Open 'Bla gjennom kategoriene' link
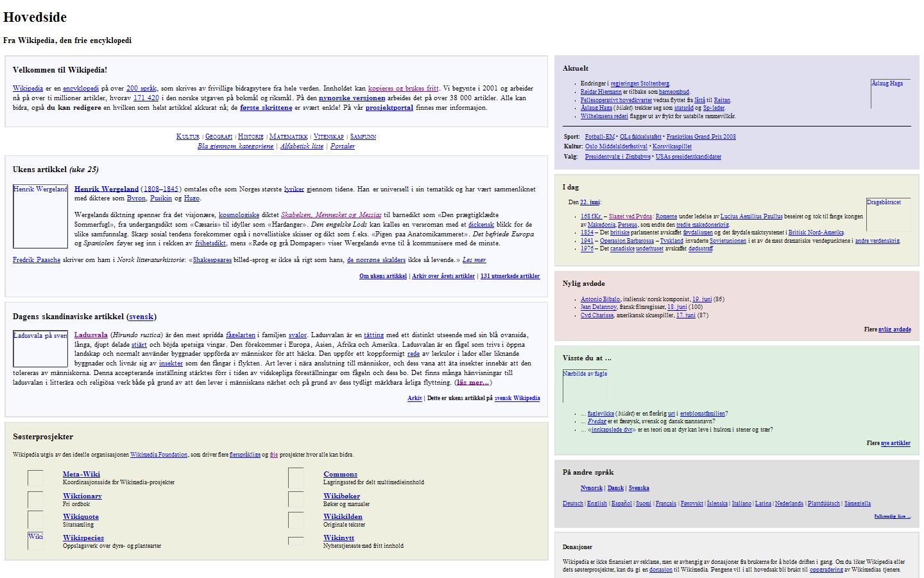Image resolution: width=924 pixels, height=578 pixels. pos(235,146)
